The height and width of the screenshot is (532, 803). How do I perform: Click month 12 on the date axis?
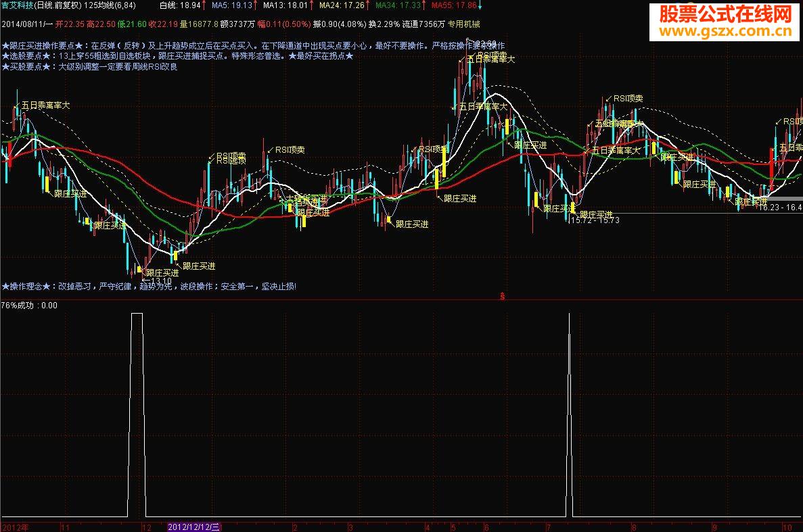[147, 527]
